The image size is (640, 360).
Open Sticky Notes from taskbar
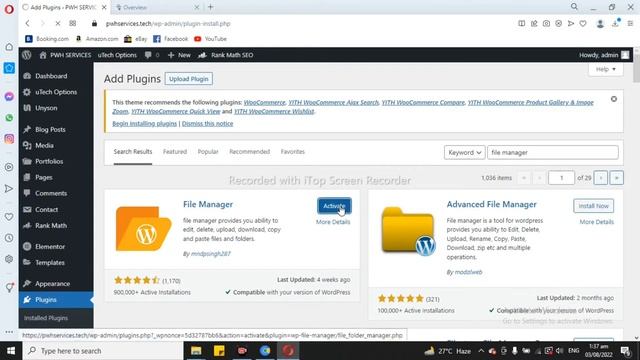(x=219, y=351)
